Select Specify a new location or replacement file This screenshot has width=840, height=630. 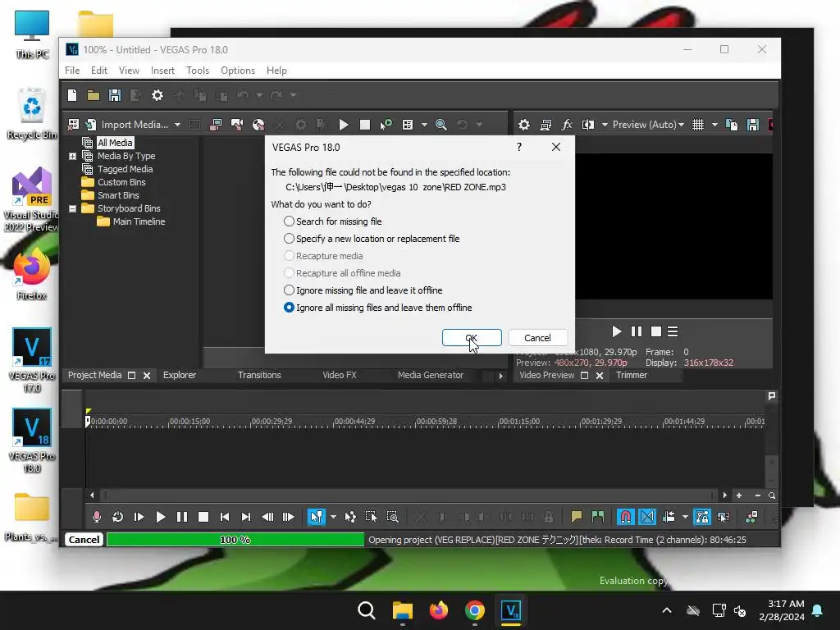click(x=372, y=239)
